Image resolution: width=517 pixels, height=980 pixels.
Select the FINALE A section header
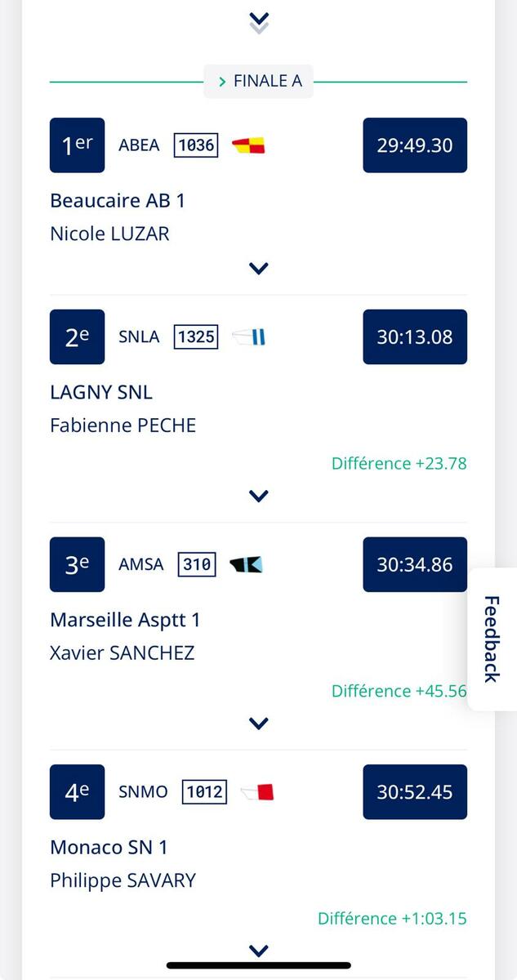259,81
